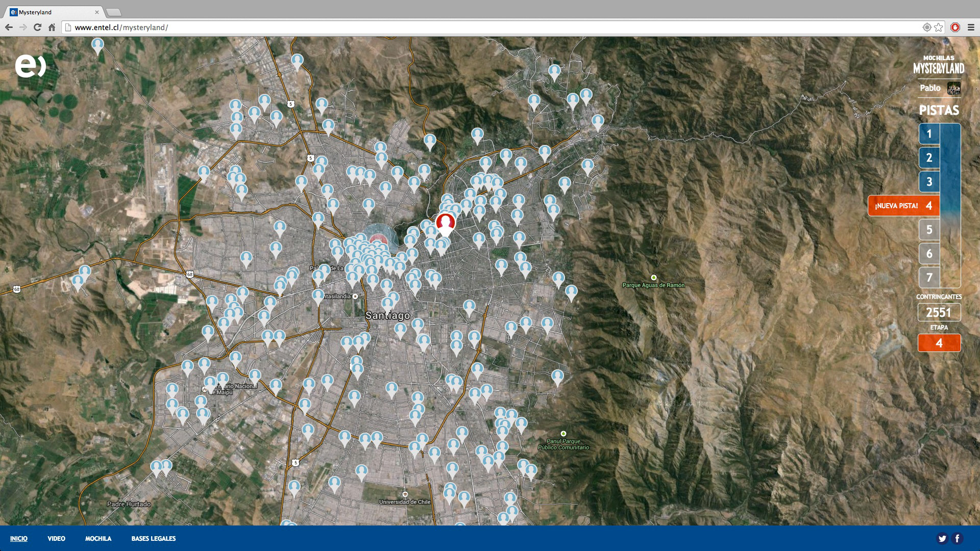Open the INICIO menu item
Screen dimensions: 980x551
point(19,539)
